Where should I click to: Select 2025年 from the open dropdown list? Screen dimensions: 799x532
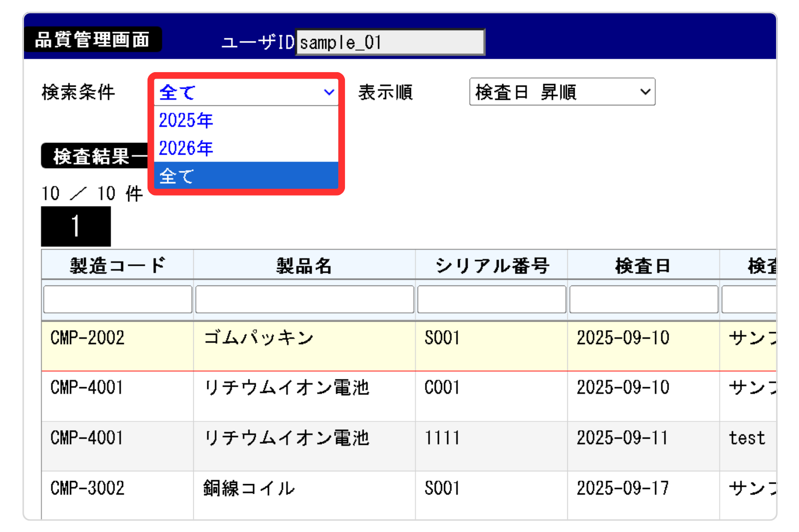point(246,120)
